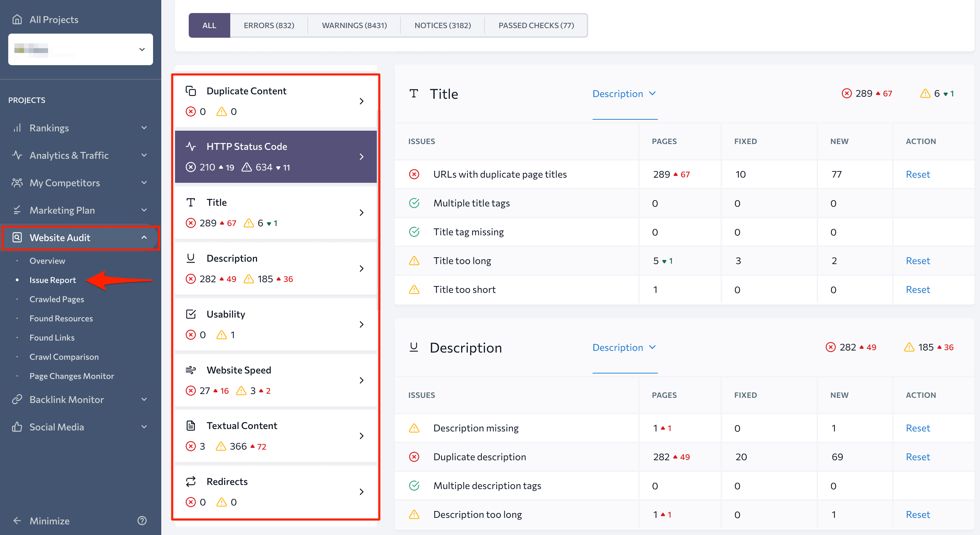The image size is (980, 535).
Task: Click the Crawl Comparison sidebar item
Action: click(64, 356)
